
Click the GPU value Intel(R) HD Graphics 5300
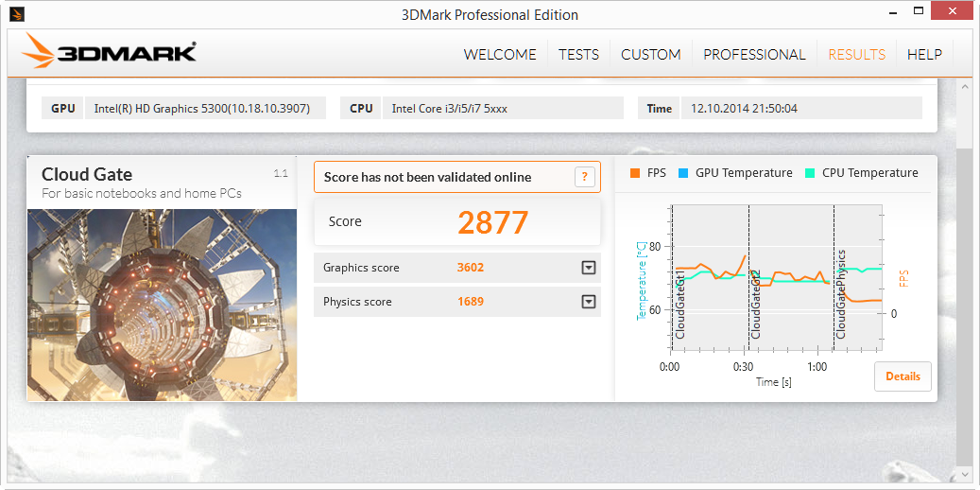click(202, 108)
